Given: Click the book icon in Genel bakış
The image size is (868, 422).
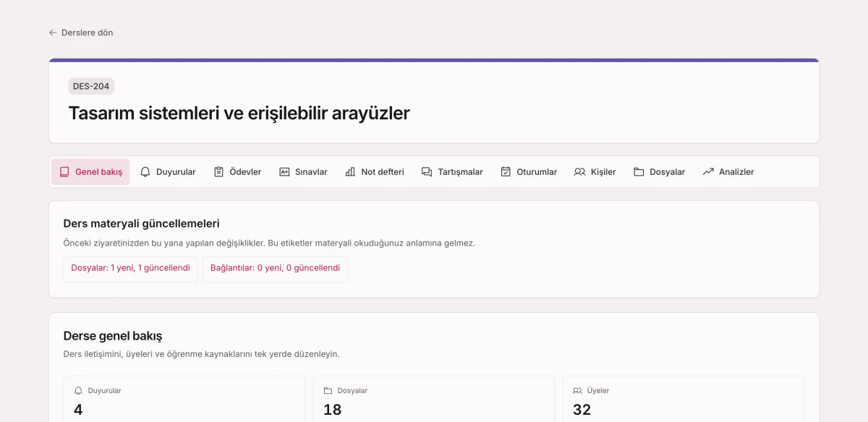Looking at the screenshot, I should click(x=64, y=172).
